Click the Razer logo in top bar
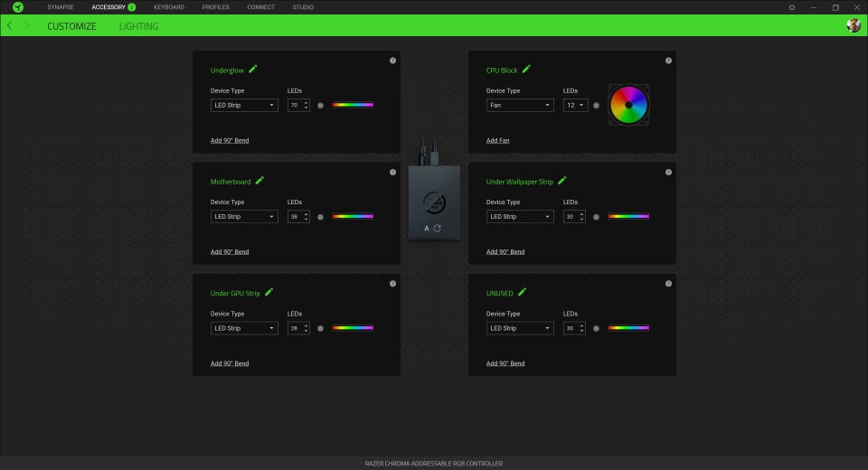This screenshot has height=470, width=868. [18, 7]
